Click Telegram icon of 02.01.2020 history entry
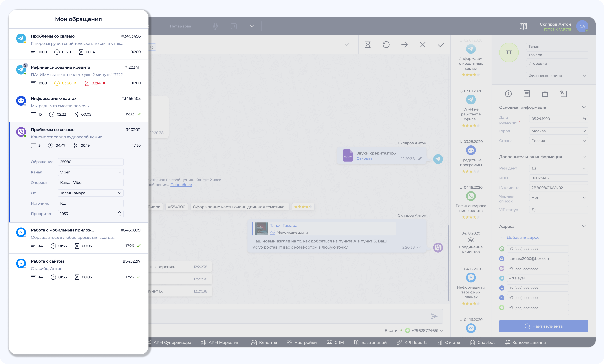This screenshot has width=604, height=364. 471,49
